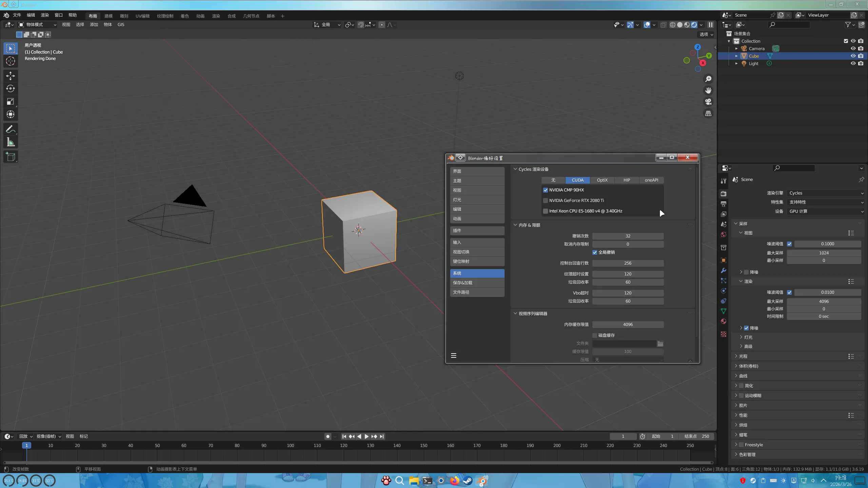
Task: Open the render engine Cycles dropdown
Action: 826,193
